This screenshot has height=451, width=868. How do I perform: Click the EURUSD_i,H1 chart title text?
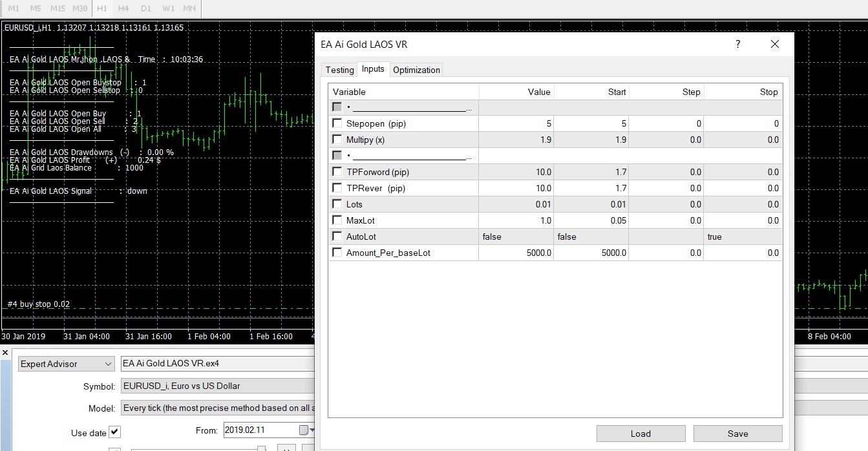point(28,28)
